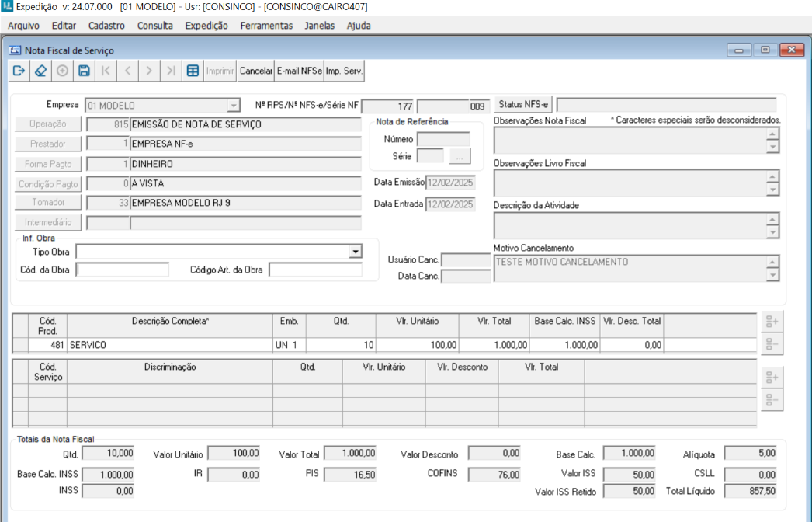Open the Editar menu
This screenshot has width=812, height=522.
[64, 26]
